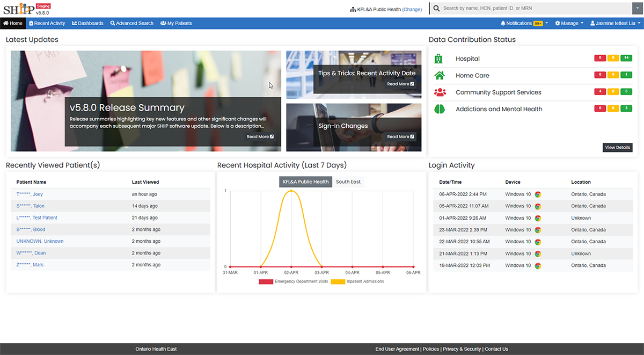
Task: Click the Chrome icon for 22-MAR-2022 login
Action: coord(538,242)
